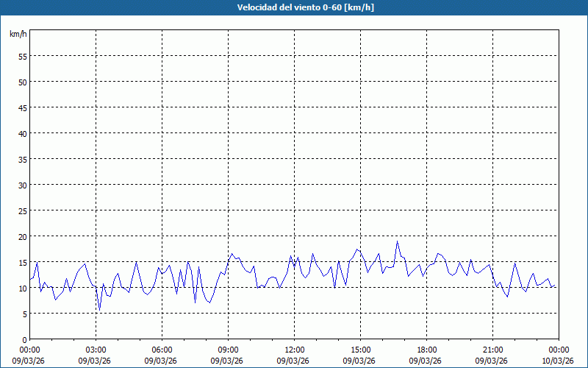Click the '10/03/26' end date label
This screenshot has height=368, width=588.
tap(557, 361)
